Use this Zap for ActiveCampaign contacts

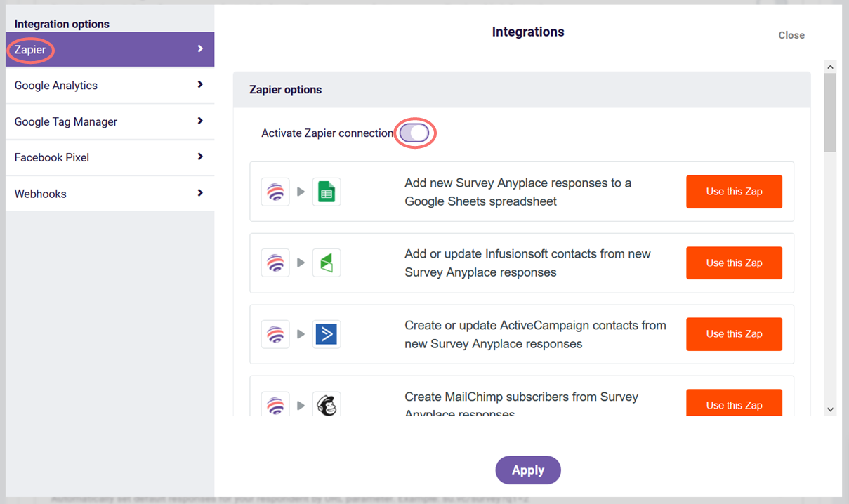click(x=734, y=334)
